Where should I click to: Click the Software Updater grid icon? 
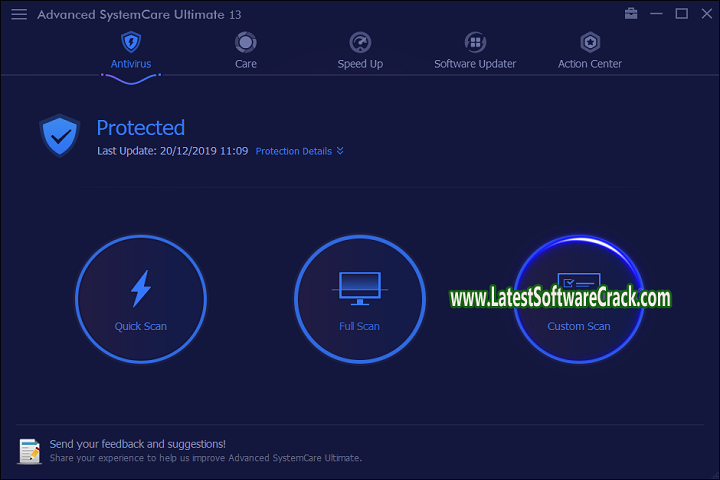coord(475,42)
